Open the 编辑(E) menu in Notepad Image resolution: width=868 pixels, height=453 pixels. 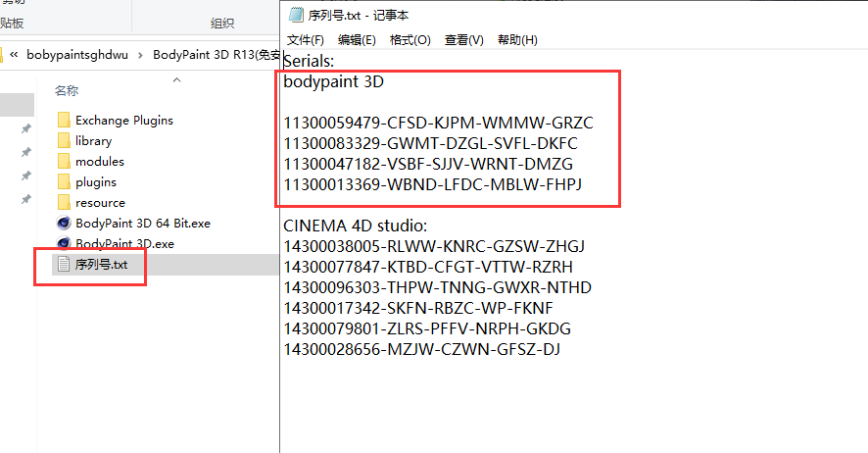tap(357, 40)
